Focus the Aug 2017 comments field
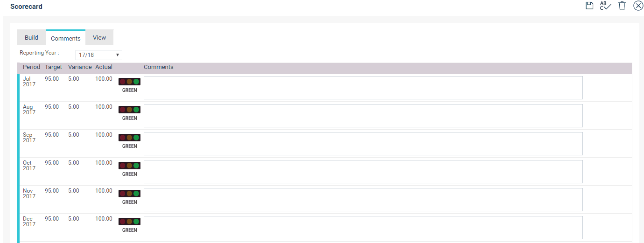This screenshot has width=644, height=243. pyautogui.click(x=363, y=116)
